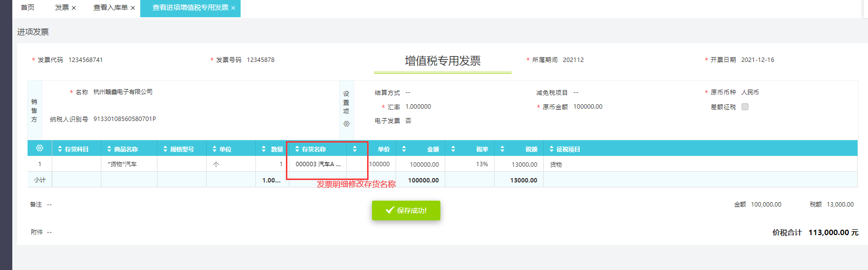Click gear icon under 设置项 panel

click(x=346, y=124)
